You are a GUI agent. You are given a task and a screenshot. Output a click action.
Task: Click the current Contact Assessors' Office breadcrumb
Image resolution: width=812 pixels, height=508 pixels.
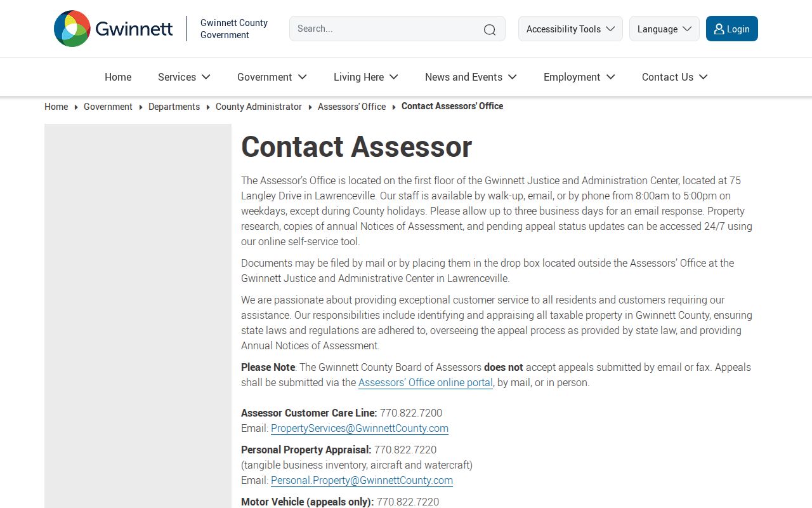click(x=452, y=106)
